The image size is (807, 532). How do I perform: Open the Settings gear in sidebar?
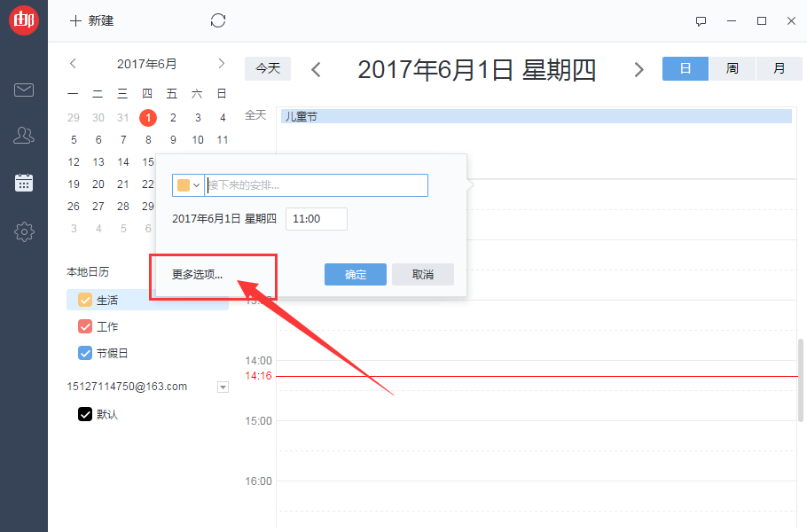pyautogui.click(x=24, y=231)
